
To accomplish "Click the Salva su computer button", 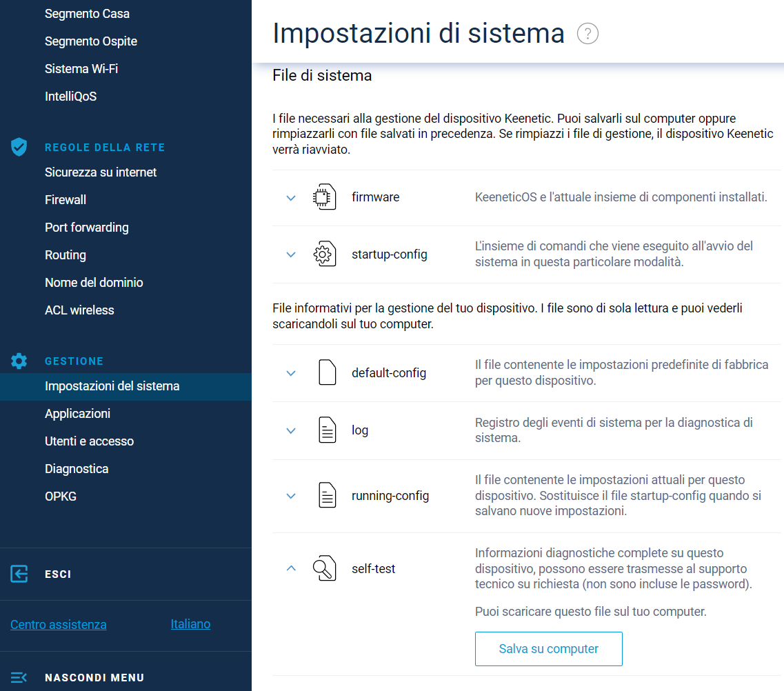I will tap(548, 649).
